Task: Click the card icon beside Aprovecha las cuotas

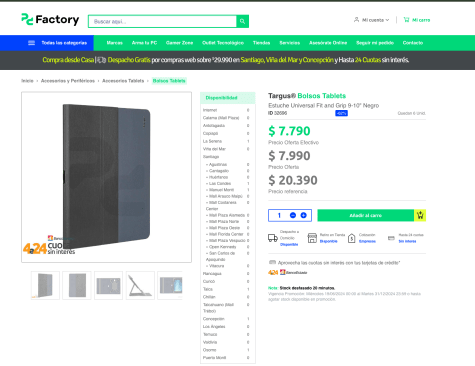Action: point(272,262)
